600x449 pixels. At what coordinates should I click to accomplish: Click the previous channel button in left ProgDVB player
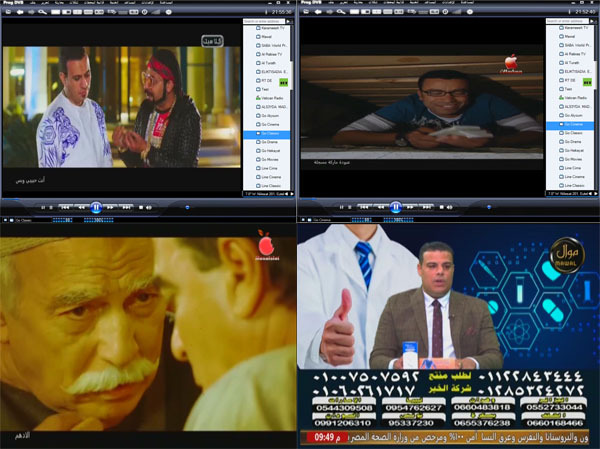(65, 207)
